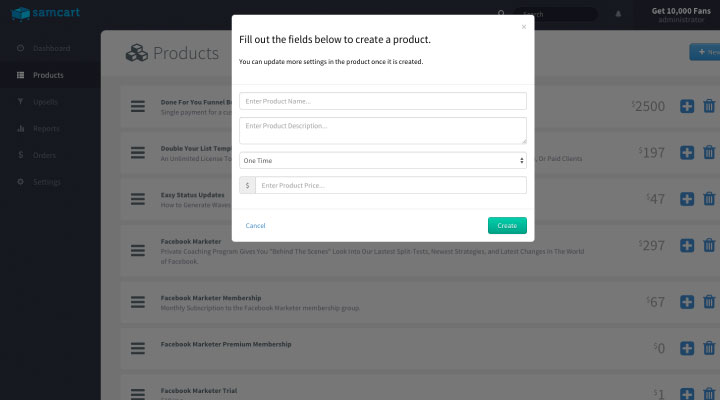This screenshot has height=400, width=720.
Task: Click the plus icon on Easy Status Updates row
Action: (687, 199)
